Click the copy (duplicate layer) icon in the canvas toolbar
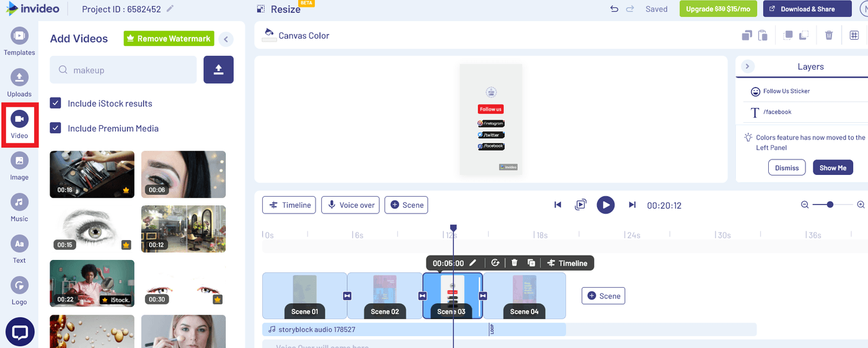Viewport: 868px width, 348px height. coord(747,35)
